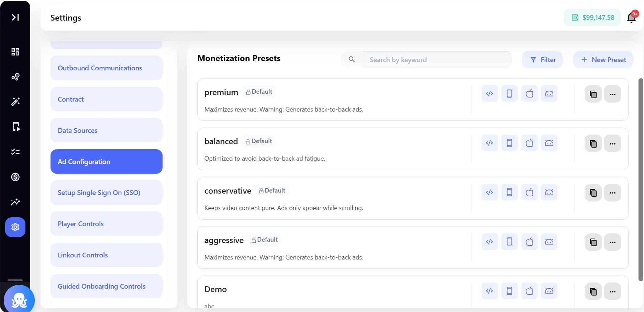The height and width of the screenshot is (312, 644).
Task: Click the settings gear sidebar icon
Action: (x=15, y=227)
